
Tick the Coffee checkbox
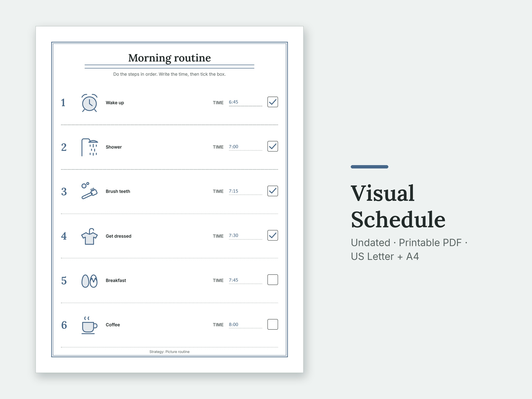273,325
